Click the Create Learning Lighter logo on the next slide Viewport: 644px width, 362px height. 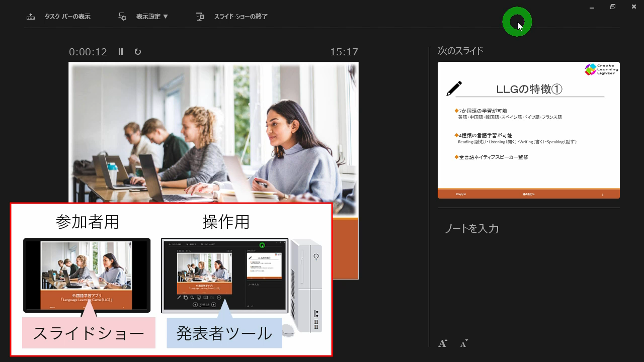pyautogui.click(x=602, y=70)
